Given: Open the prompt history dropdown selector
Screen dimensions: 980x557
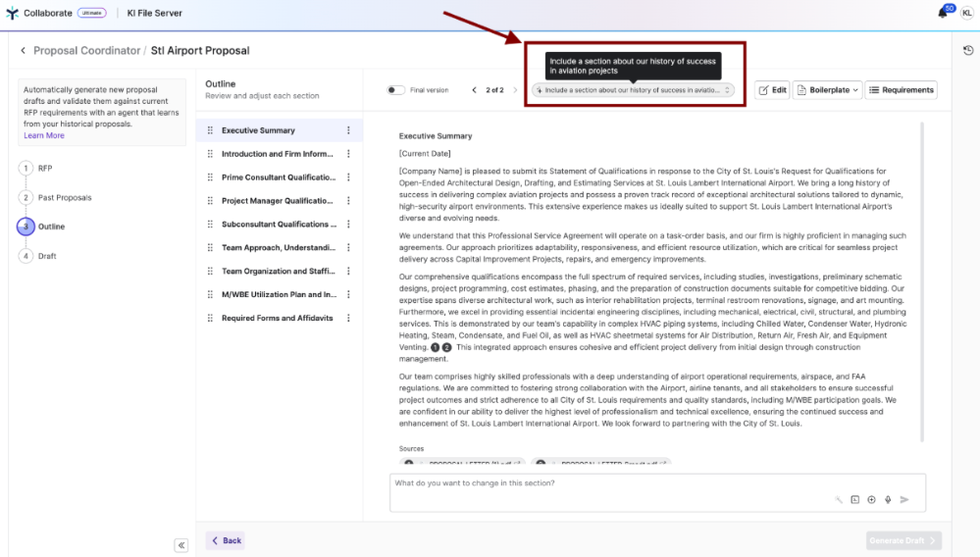Looking at the screenshot, I should pos(633,90).
